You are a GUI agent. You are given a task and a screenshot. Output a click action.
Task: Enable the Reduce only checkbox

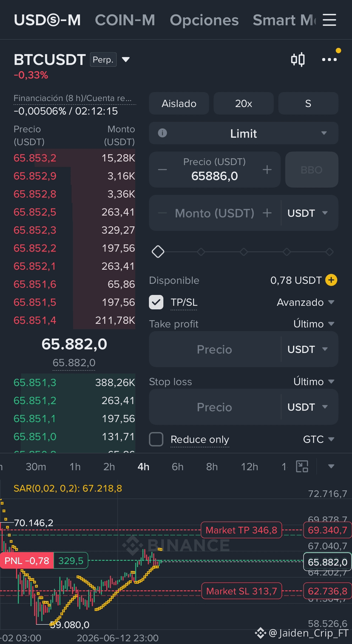click(156, 439)
